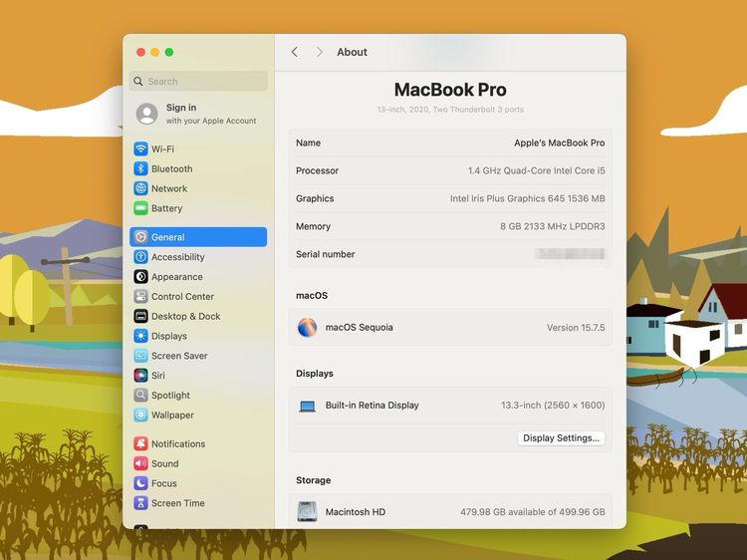Click the General gear icon
Image resolution: width=747 pixels, height=560 pixels.
click(140, 237)
